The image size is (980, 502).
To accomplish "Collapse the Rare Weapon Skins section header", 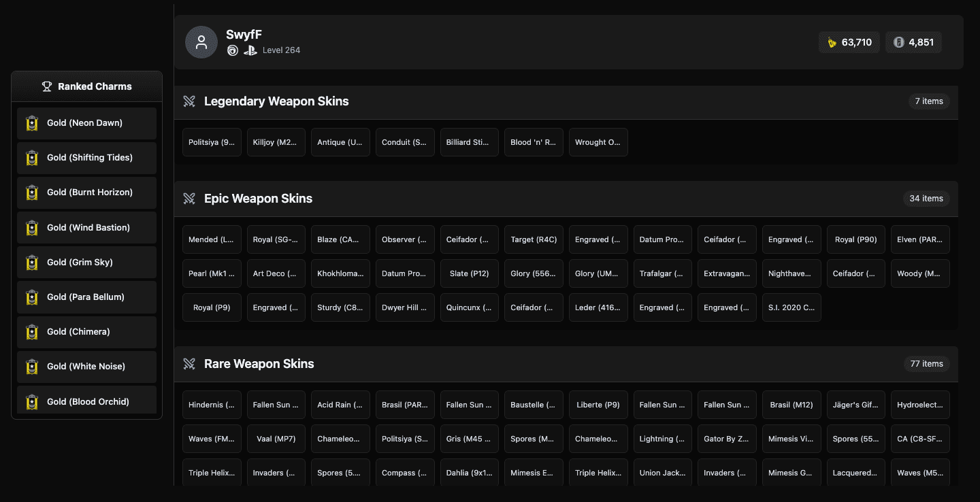I will tap(259, 364).
